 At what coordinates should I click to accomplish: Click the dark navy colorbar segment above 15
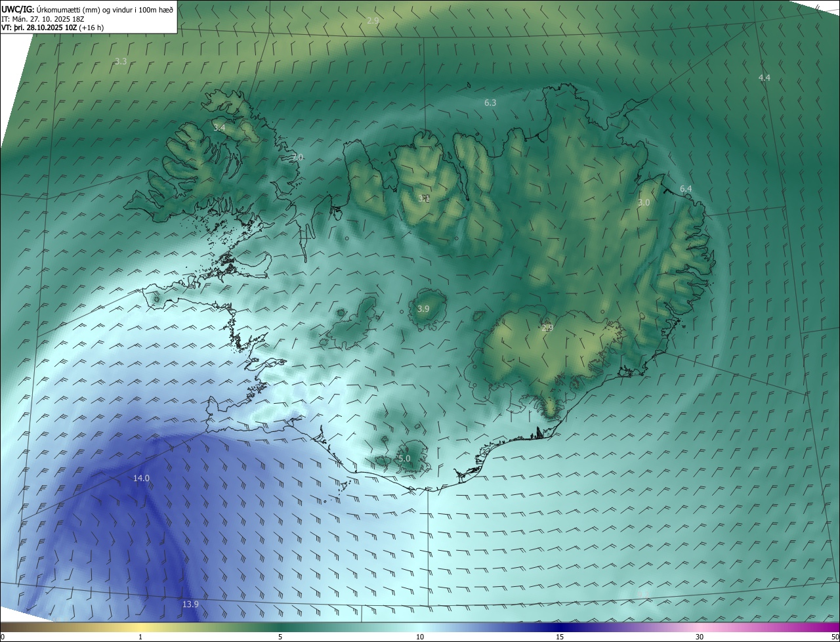560,627
